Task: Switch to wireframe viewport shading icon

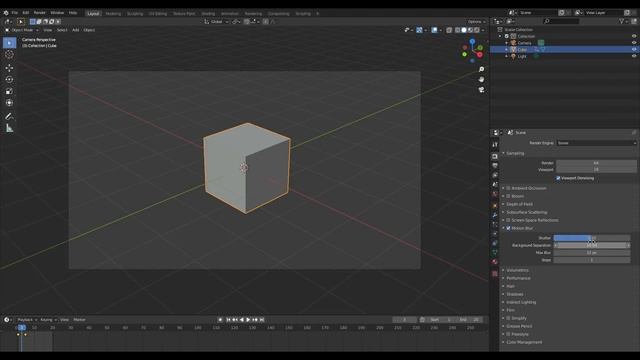Action: click(x=458, y=30)
